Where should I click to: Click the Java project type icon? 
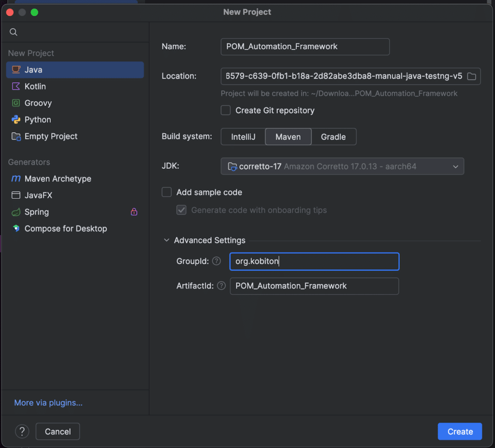click(x=16, y=70)
